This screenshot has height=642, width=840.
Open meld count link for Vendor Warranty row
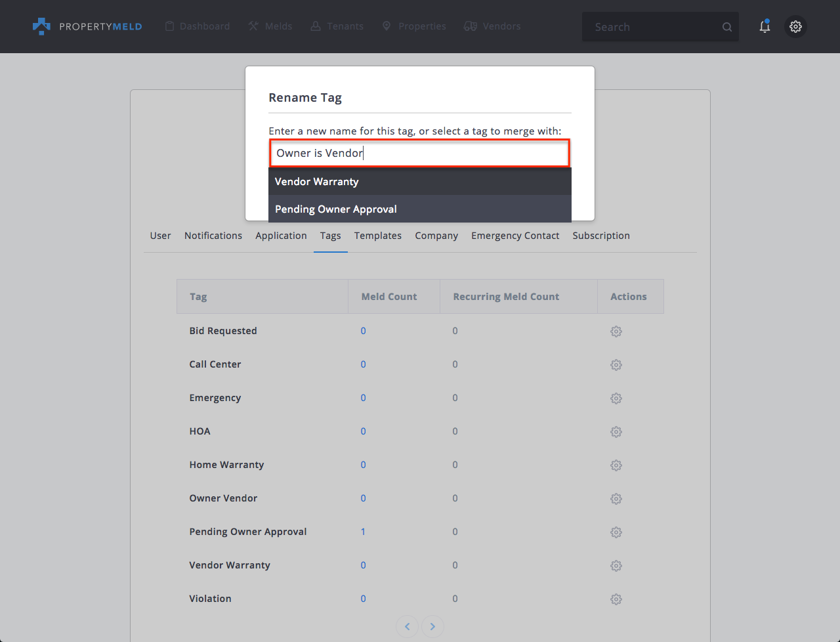pos(363,565)
